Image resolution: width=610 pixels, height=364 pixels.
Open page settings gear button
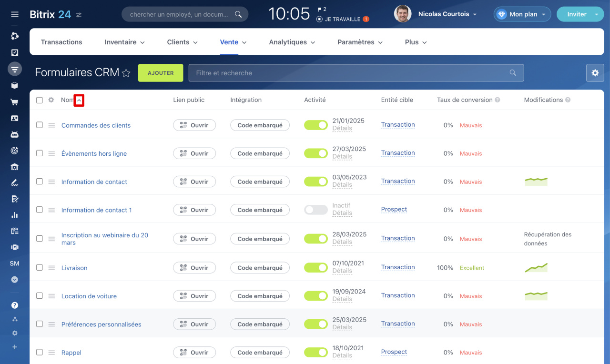point(595,73)
